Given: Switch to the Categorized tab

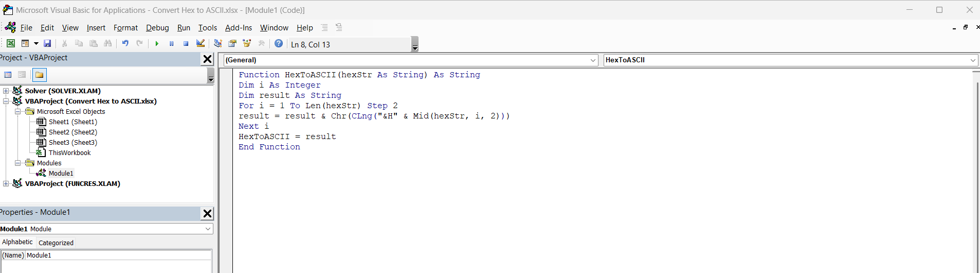Looking at the screenshot, I should coord(56,243).
